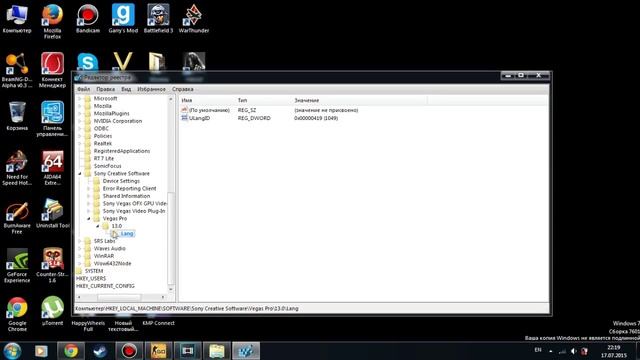
Task: Open Counter-Strike GO taskbar icon
Action: pyautogui.click(x=158, y=351)
